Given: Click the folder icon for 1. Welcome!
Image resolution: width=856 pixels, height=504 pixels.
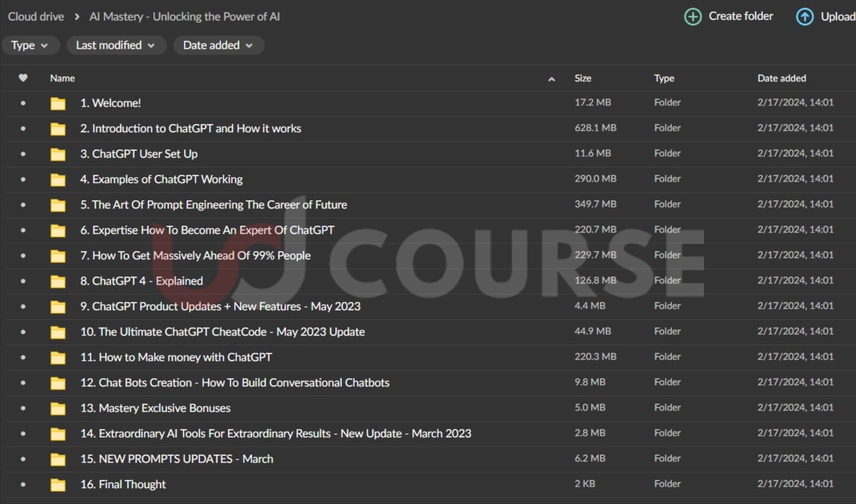Looking at the screenshot, I should click(58, 103).
